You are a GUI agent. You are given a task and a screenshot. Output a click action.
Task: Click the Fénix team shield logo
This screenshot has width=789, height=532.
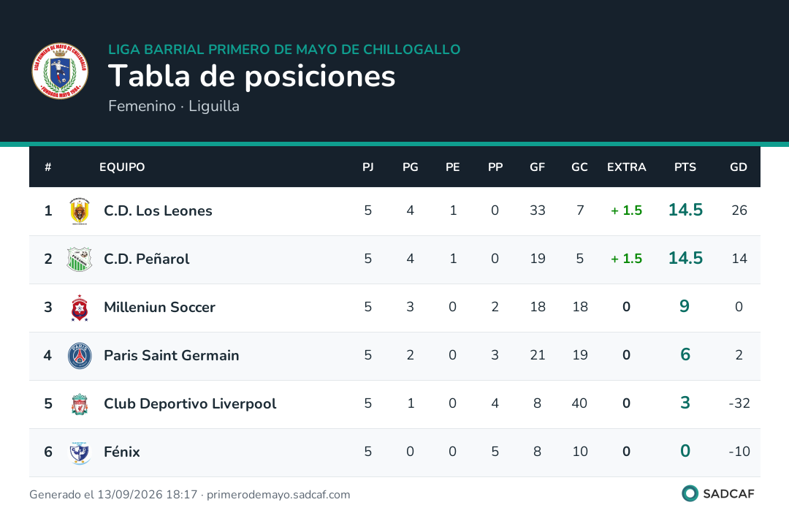coord(80,452)
